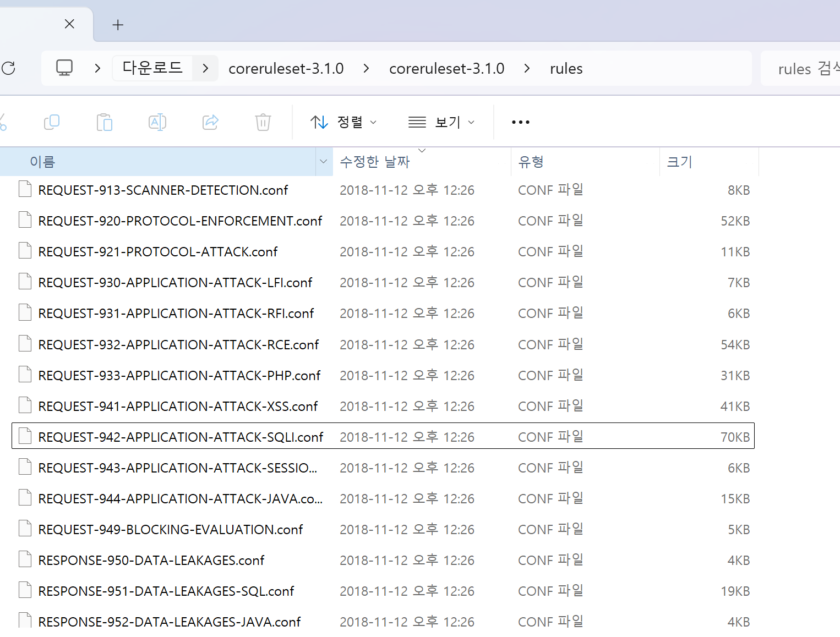Viewport: 840px width, 637px height.
Task: Sort by 크기 column header
Action: (679, 162)
